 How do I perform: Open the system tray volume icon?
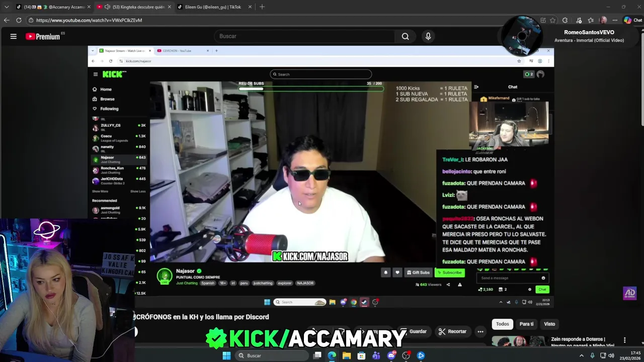pos(611,355)
